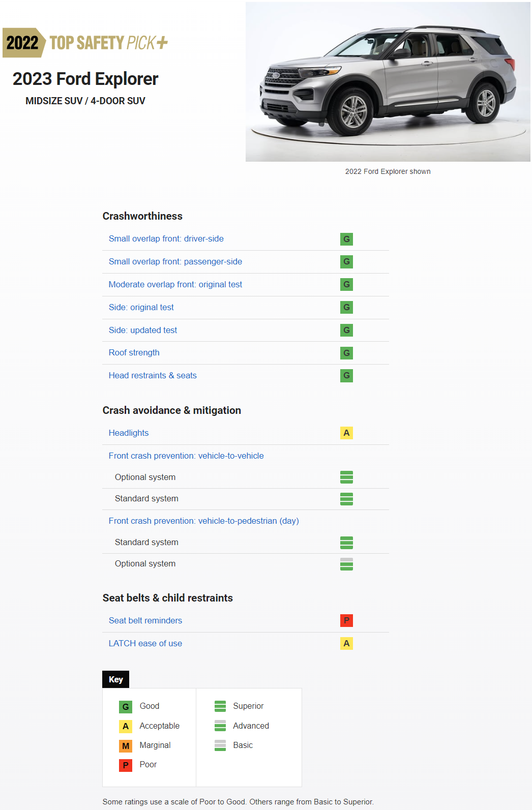Open Front crash prevention: vehicle-to-pedestrian (day) link
This screenshot has width=532, height=810.
(203, 521)
